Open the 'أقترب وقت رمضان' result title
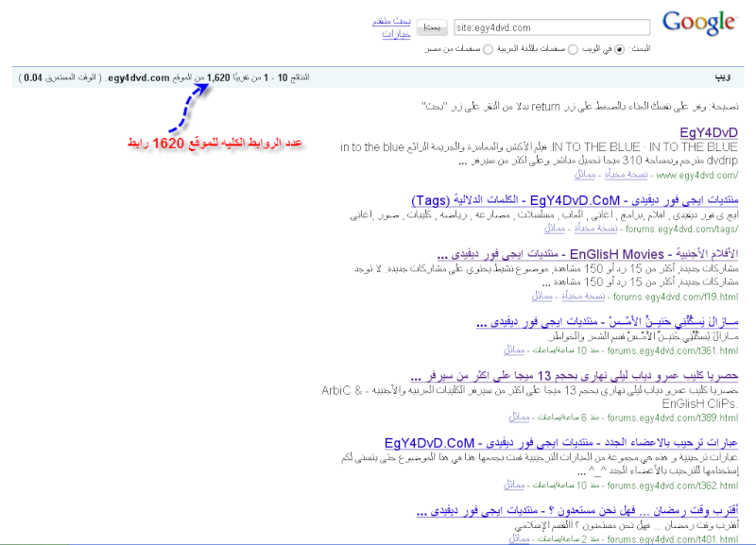The width and height of the screenshot is (756, 545). pos(577,510)
